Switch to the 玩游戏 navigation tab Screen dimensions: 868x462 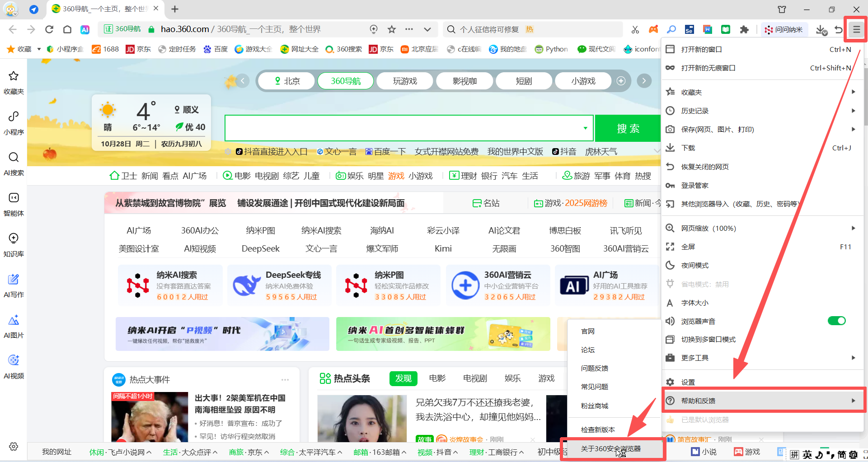coord(405,81)
